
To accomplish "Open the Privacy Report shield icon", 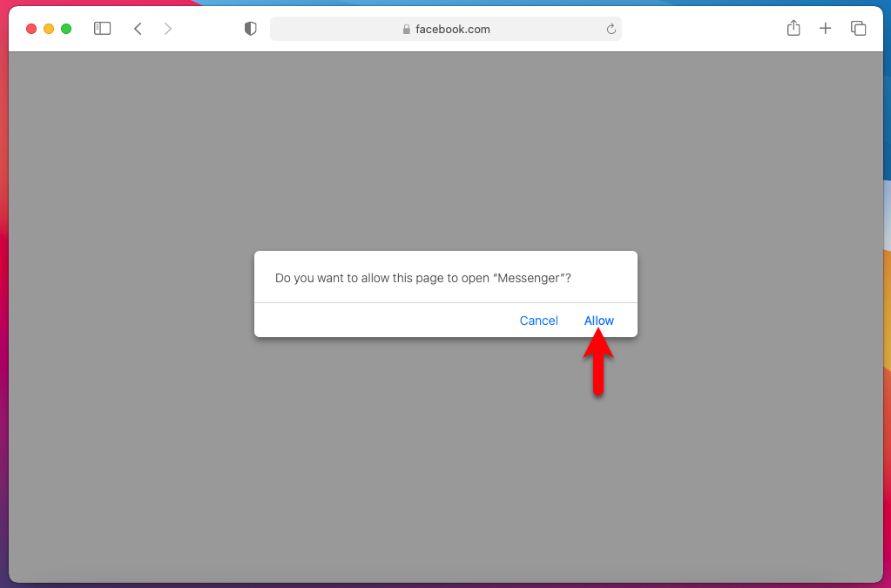I will 250,29.
